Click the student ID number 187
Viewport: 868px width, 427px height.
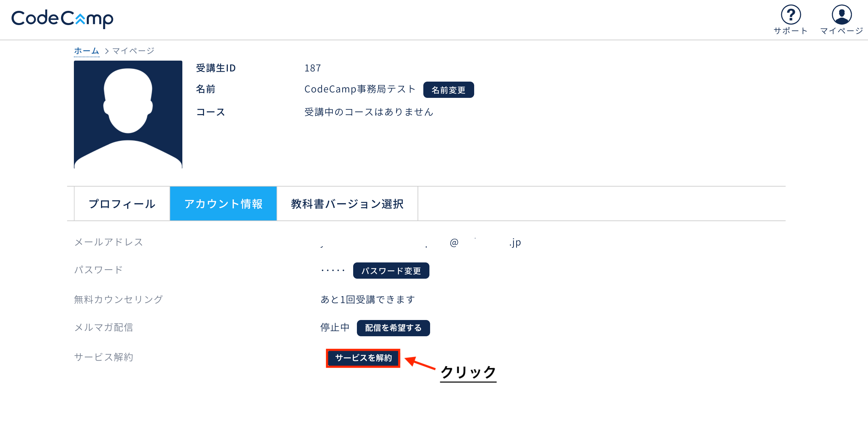point(312,68)
